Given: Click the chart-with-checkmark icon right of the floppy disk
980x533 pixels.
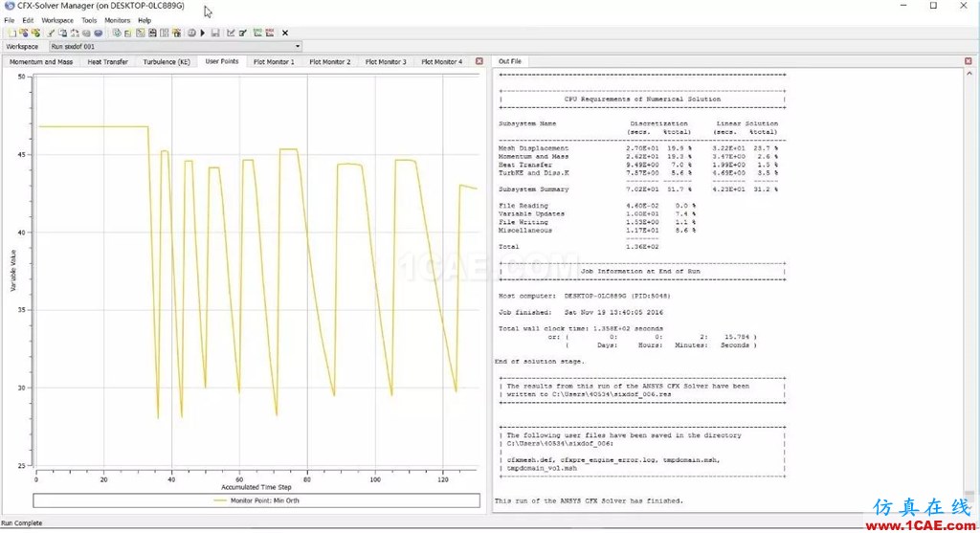Looking at the screenshot, I should [231, 33].
